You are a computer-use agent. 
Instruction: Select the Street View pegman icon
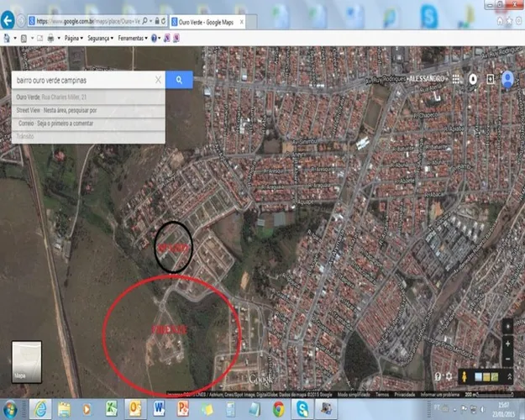(464, 377)
